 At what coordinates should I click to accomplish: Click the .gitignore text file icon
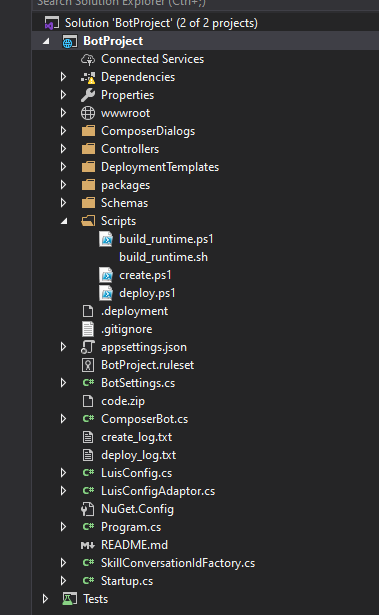click(x=88, y=329)
